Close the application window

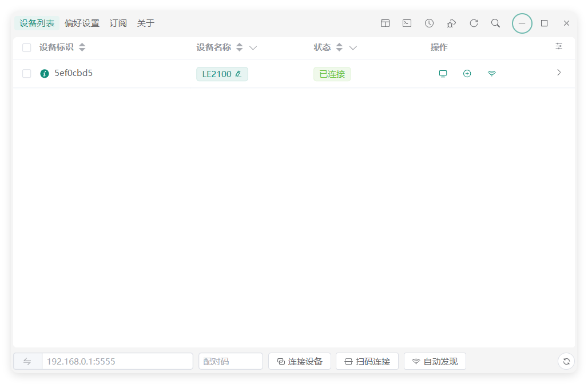click(566, 23)
